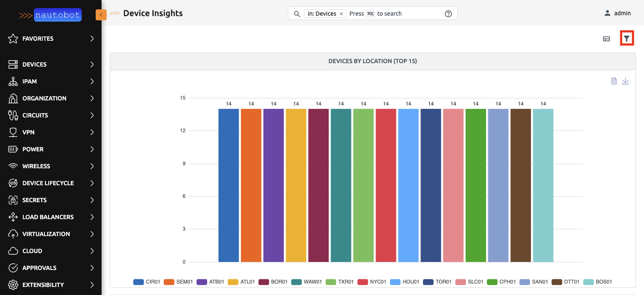Open the chart data view icon
644x295 pixels.
(614, 81)
